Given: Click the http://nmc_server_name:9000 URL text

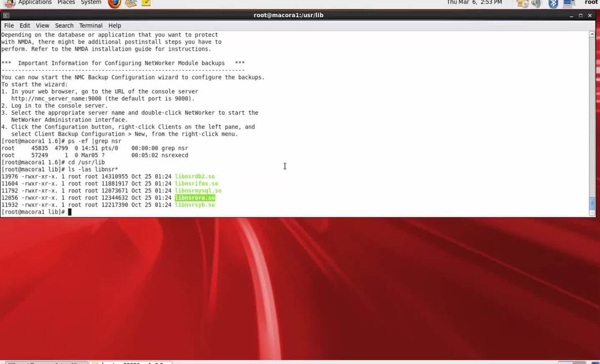Looking at the screenshot, I should (56, 99).
